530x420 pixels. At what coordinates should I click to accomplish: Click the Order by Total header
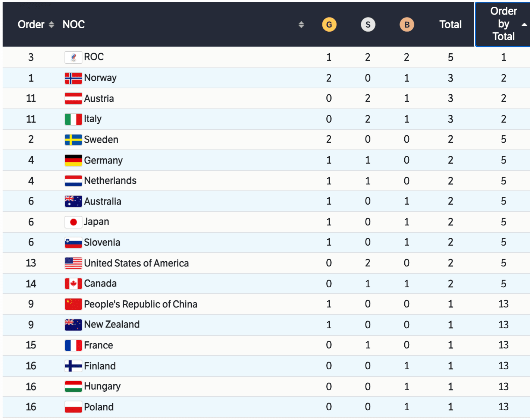tap(503, 24)
